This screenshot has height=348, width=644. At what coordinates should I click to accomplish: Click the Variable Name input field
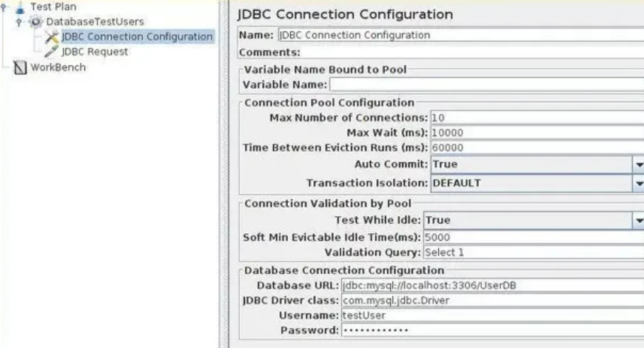coord(486,84)
